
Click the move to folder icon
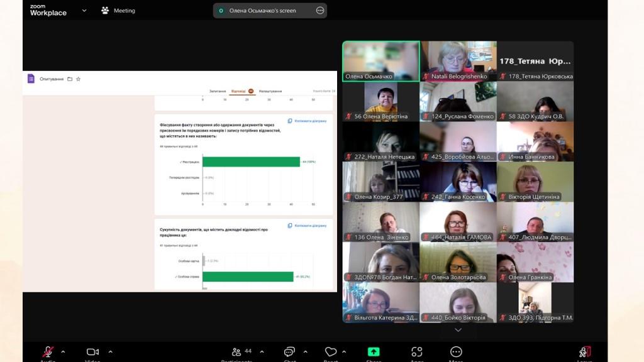tap(70, 79)
